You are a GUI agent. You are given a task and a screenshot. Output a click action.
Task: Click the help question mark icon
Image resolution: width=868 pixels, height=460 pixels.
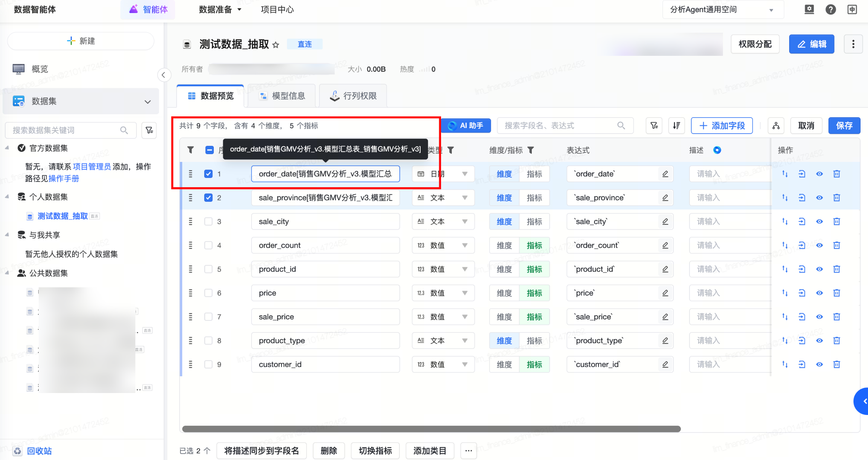click(830, 10)
